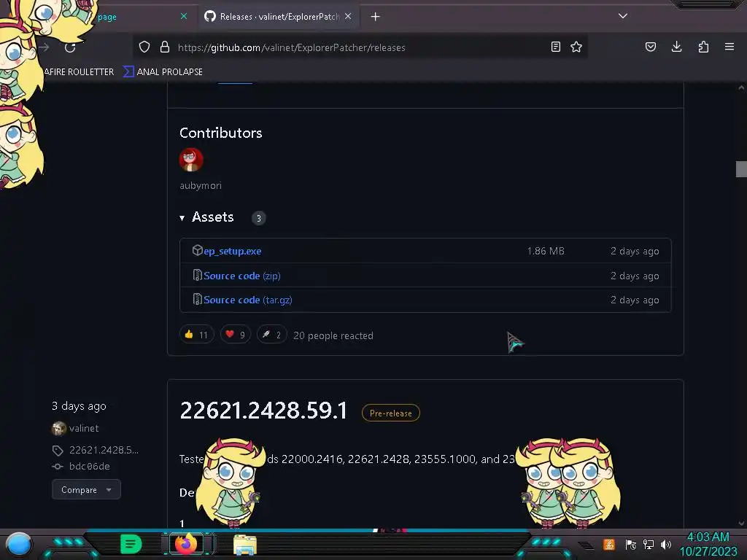Open the 22621.2428.59.1 release title
Image resolution: width=747 pixels, height=560 pixels.
tap(264, 411)
